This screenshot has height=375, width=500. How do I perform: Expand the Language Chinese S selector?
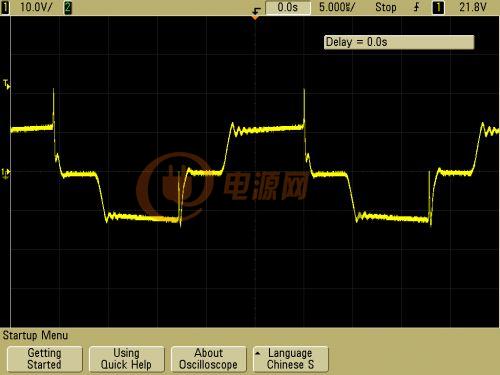(291, 359)
